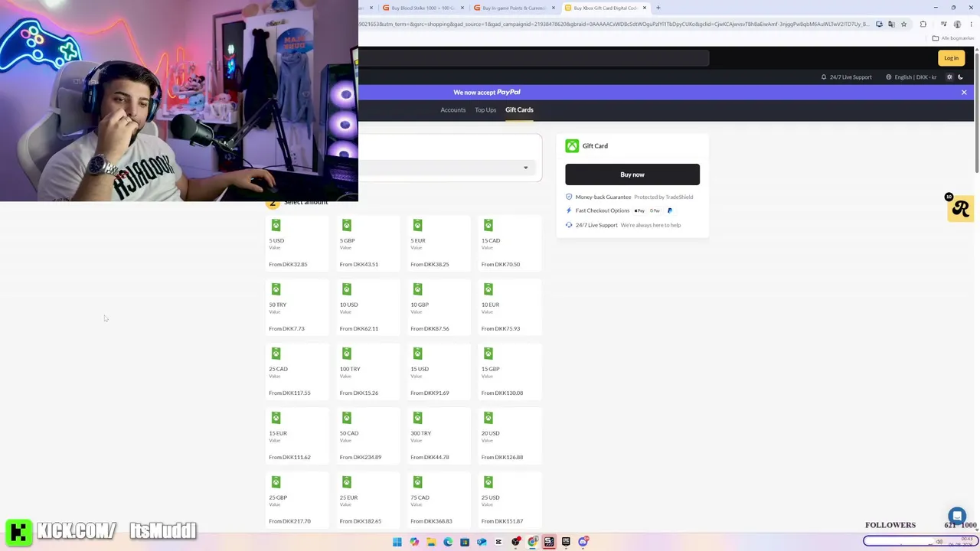Click the From DKK 126.88 price
Screen dimensions: 980x551
502,458
